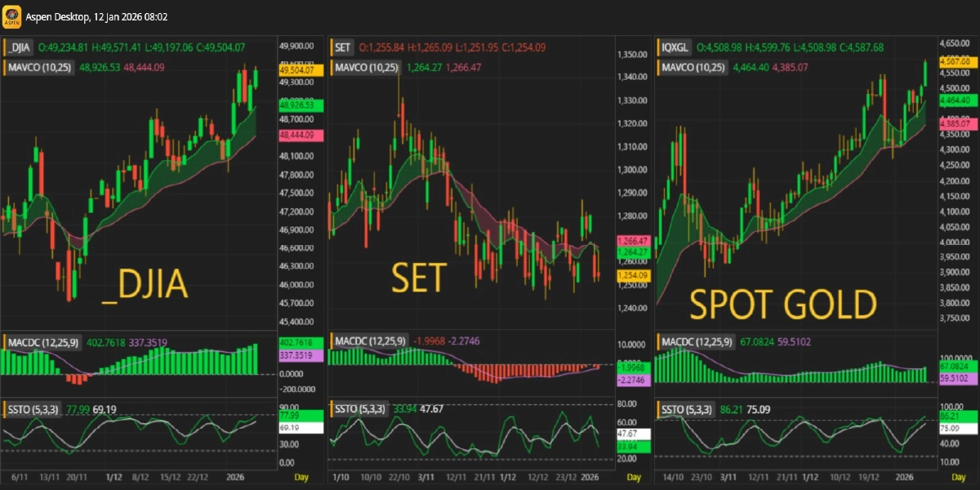The image size is (980, 490).
Task: Click the IQXGL symbol label
Action: point(675,47)
